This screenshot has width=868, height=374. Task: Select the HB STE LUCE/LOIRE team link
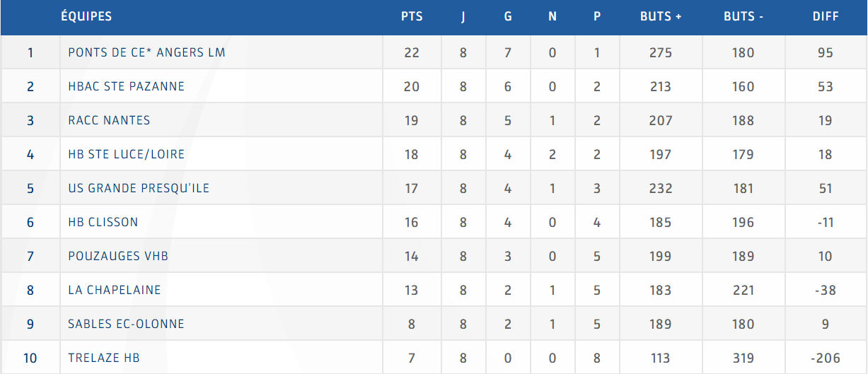pos(126,154)
